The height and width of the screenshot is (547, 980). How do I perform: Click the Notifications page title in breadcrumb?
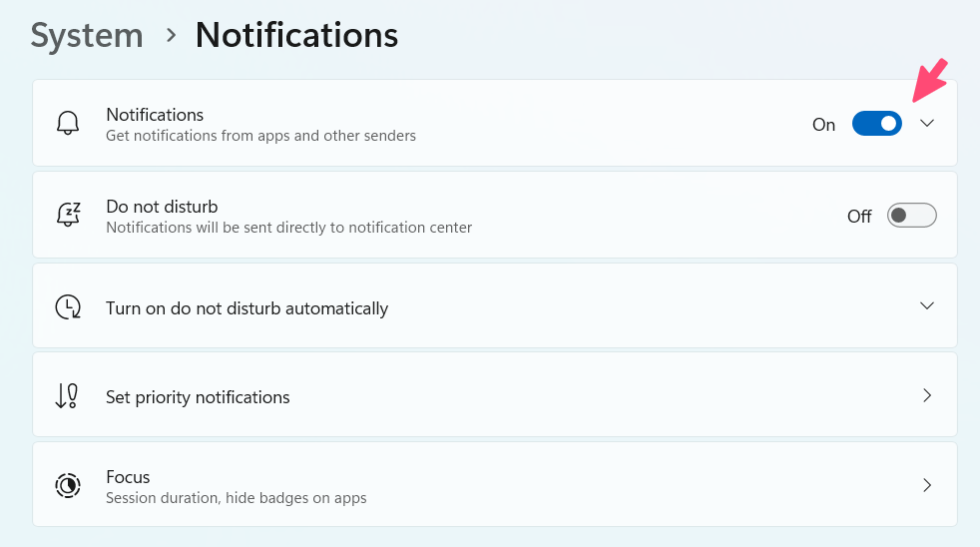tap(296, 36)
